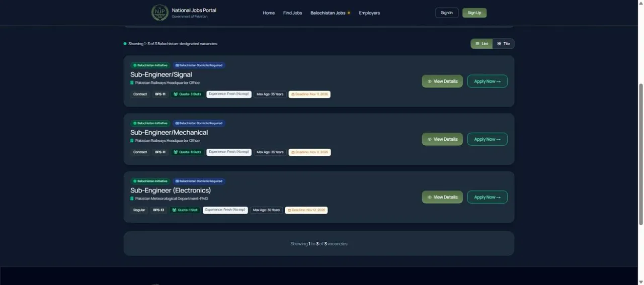Open the Sub-Engineer/Signal job title
The height and width of the screenshot is (285, 644).
coord(161,74)
